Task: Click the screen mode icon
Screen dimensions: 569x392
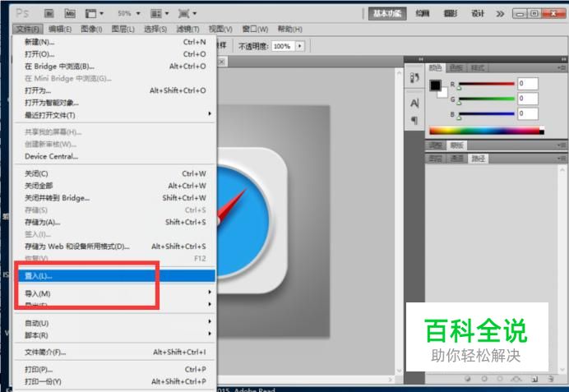Action: [183, 13]
